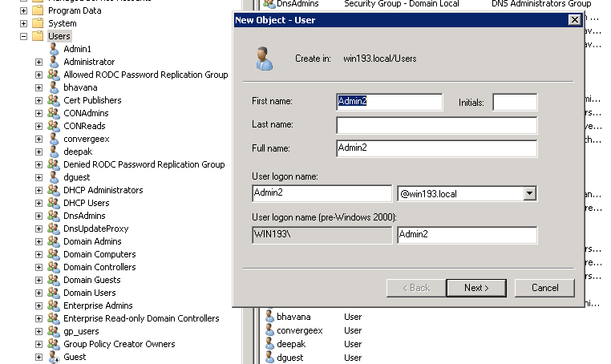Click the System folder icon
Image resolution: width=611 pixels, height=364 pixels.
click(x=38, y=23)
